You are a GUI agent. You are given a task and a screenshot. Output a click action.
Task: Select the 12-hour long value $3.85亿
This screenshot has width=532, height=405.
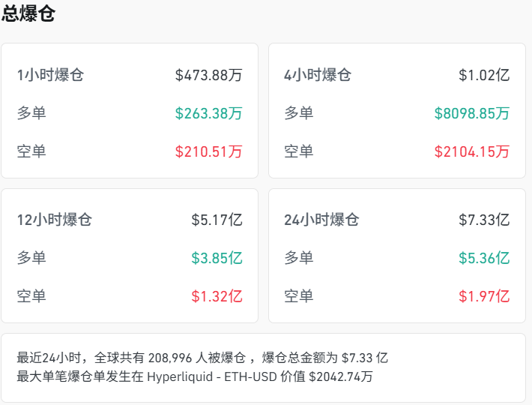click(217, 258)
